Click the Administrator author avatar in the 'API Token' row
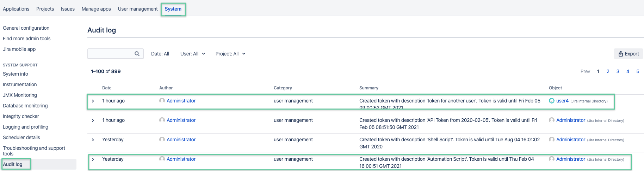Screen dimensions: 644x171 162,120
